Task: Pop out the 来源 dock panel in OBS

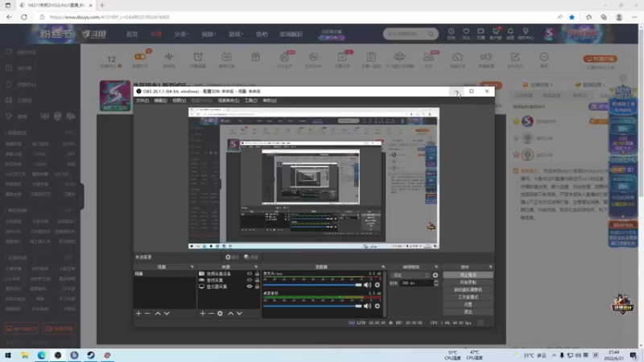Action: tap(256, 267)
